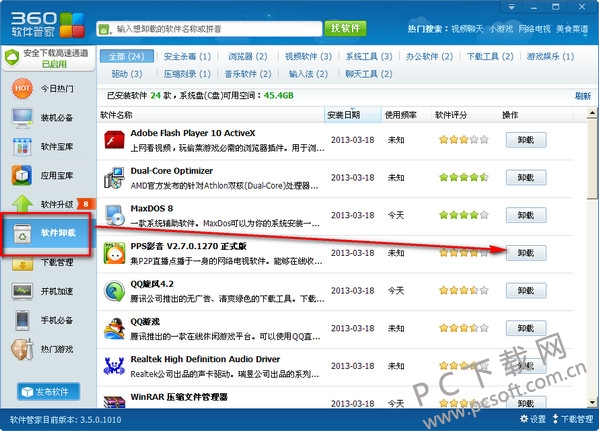Uninstall Dual-Core Optimizer via 卸载
Screen dimensions: 599x431
point(526,178)
